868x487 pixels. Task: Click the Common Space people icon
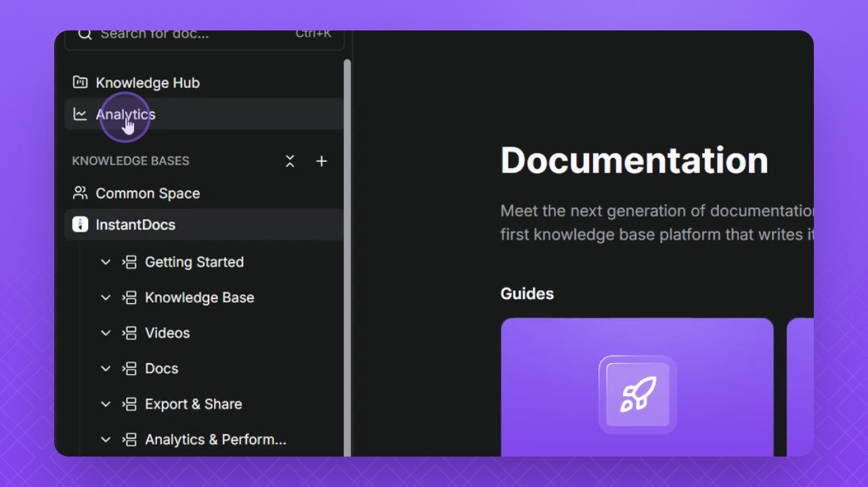80,193
